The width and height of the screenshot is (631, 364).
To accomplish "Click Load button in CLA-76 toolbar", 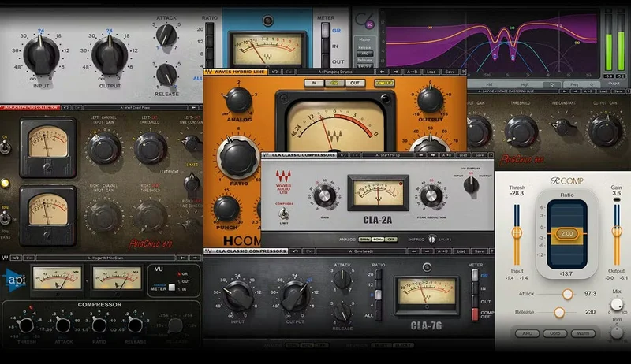I will coord(461,251).
